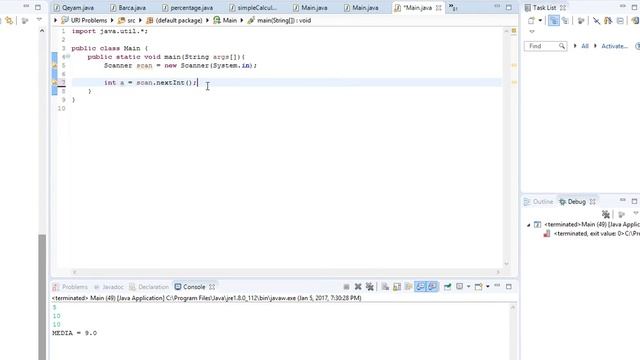
Task: Click the Find field in Task List
Action: tap(545, 46)
